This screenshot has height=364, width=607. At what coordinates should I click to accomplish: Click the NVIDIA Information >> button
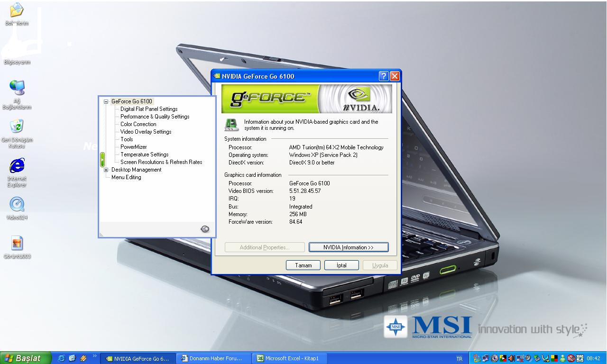[x=349, y=247]
